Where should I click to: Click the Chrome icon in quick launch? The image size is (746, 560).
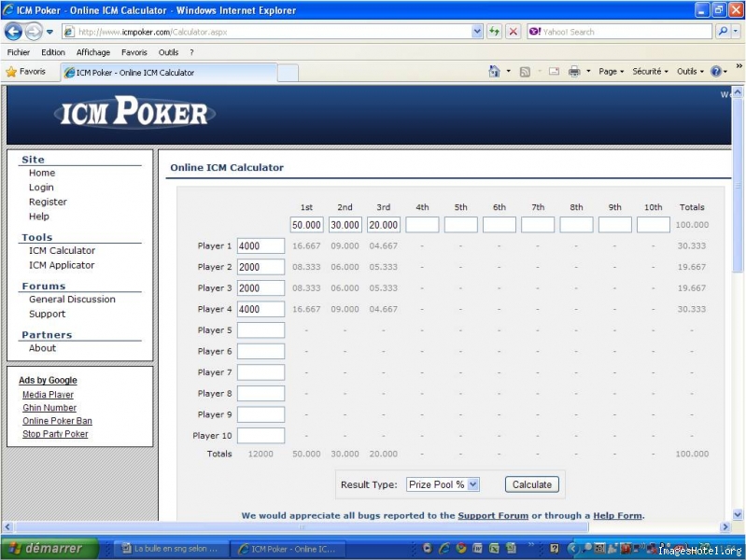tap(460, 548)
